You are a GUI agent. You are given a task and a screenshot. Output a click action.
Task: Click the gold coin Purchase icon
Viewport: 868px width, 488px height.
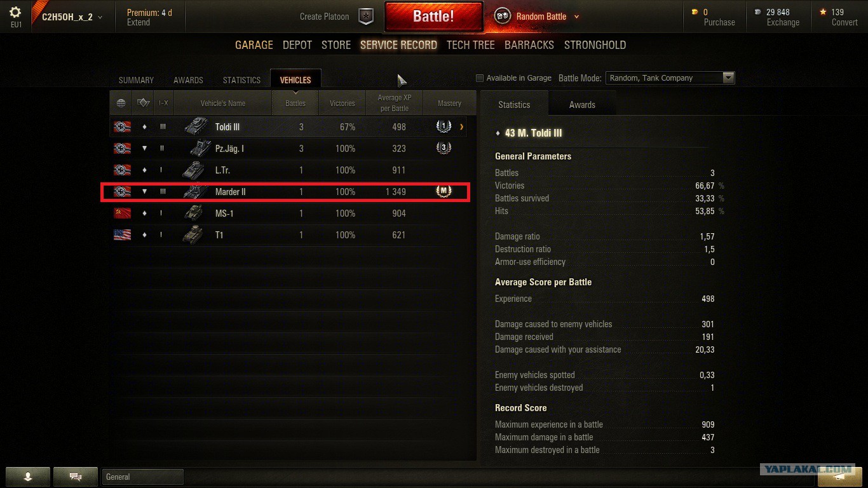point(695,12)
